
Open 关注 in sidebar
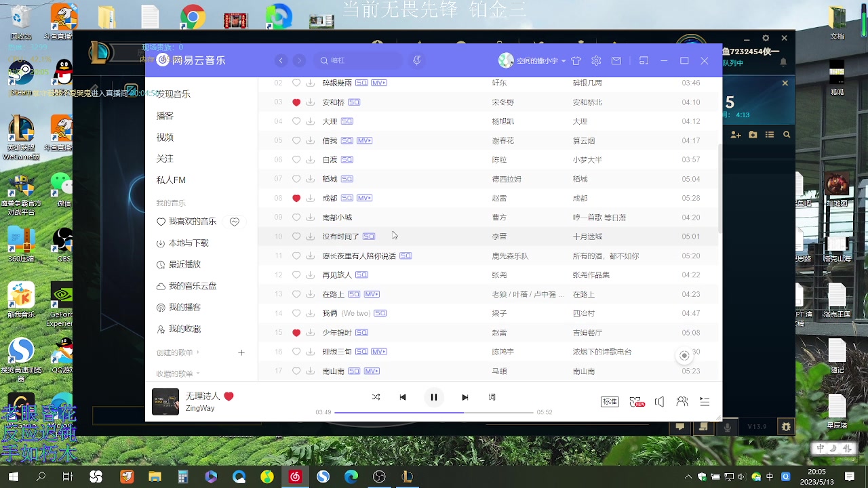165,159
